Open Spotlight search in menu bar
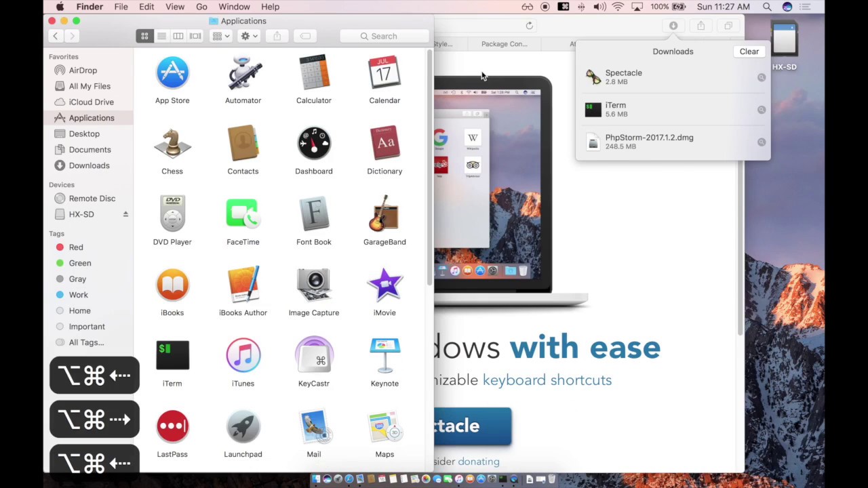The image size is (868, 488). click(x=767, y=7)
